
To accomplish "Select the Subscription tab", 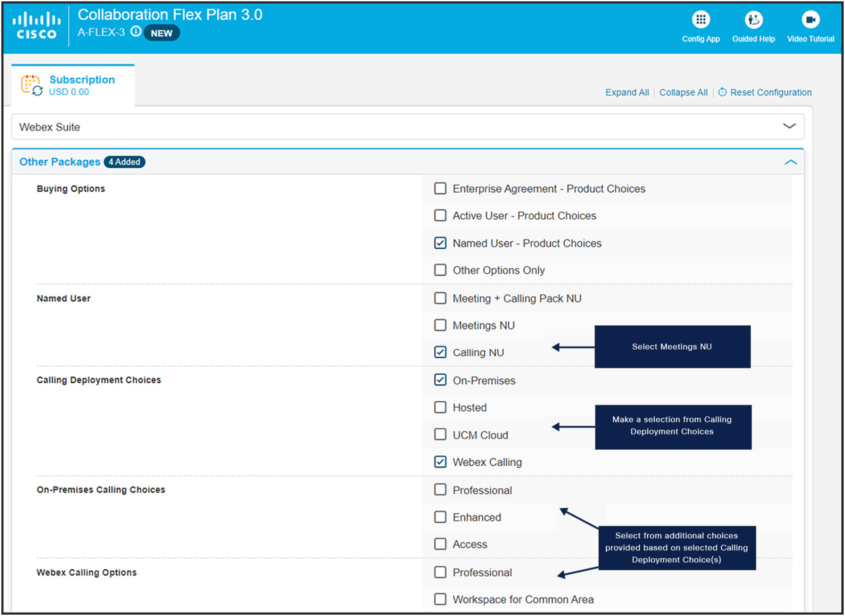I will [x=73, y=85].
